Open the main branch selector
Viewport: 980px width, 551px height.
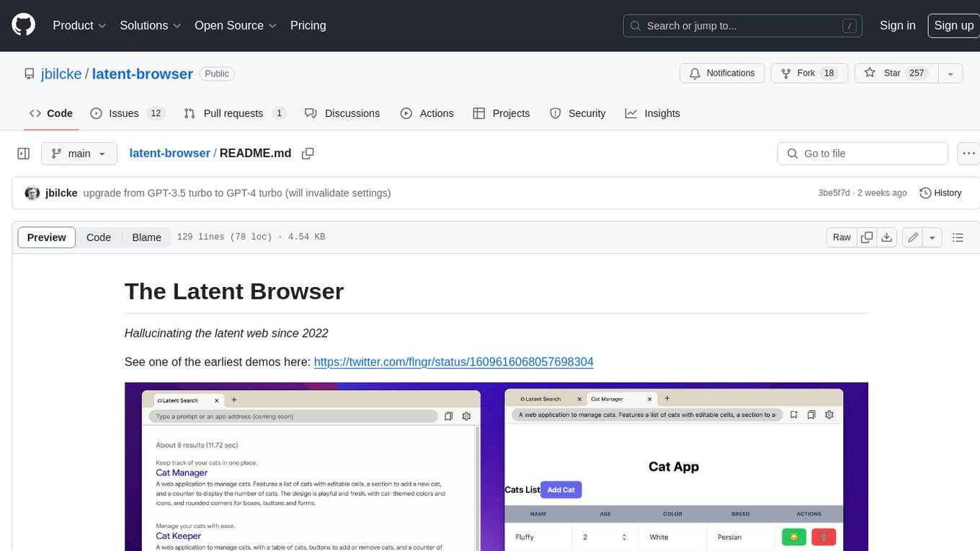click(x=79, y=154)
